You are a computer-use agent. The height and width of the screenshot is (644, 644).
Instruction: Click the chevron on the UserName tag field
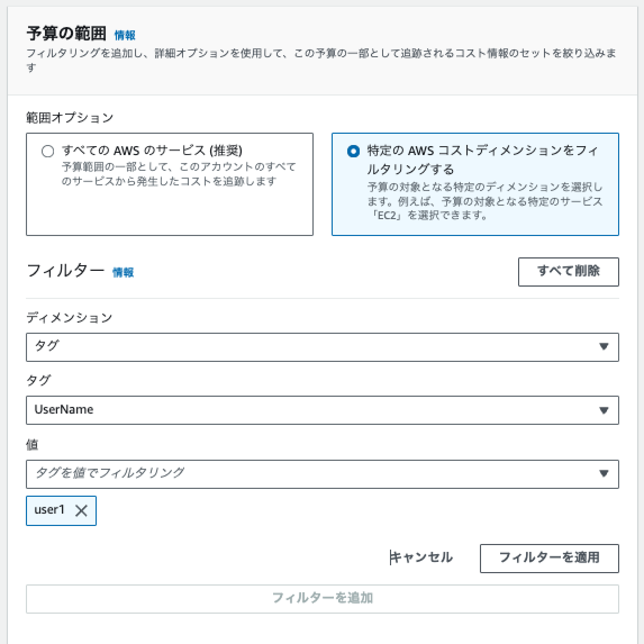(604, 410)
